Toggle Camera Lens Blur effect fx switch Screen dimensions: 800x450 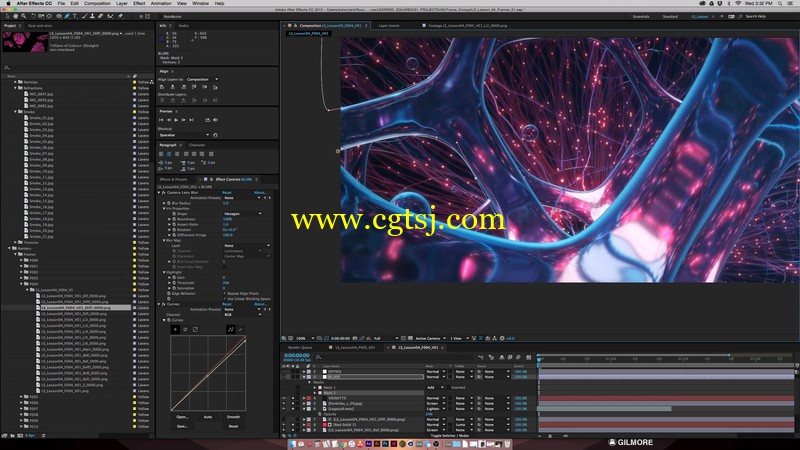coord(163,192)
